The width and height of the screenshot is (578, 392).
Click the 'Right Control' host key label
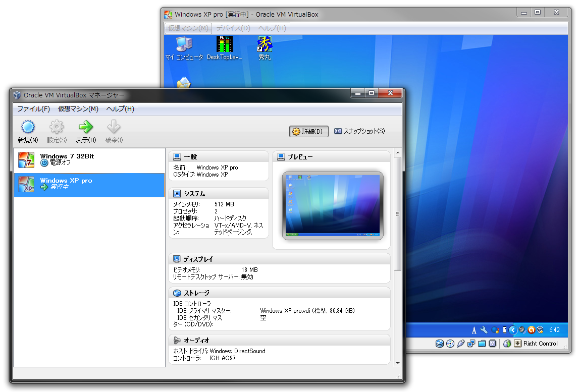541,344
